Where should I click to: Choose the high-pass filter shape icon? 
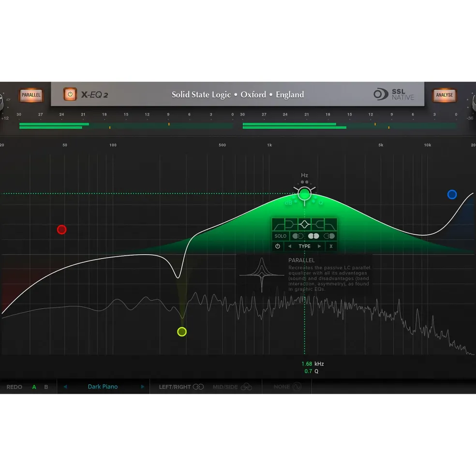(x=278, y=225)
